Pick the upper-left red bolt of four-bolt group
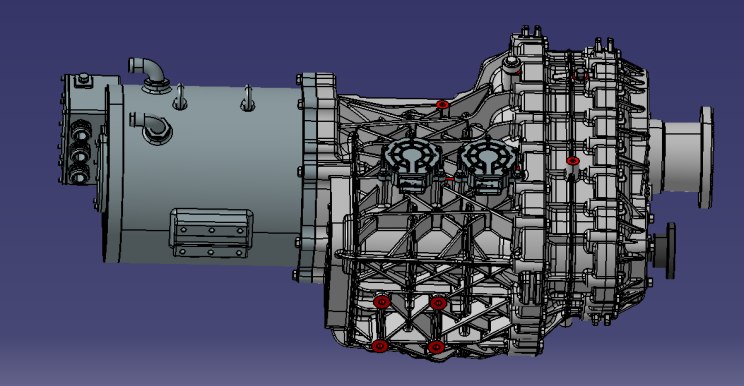 pyautogui.click(x=381, y=302)
